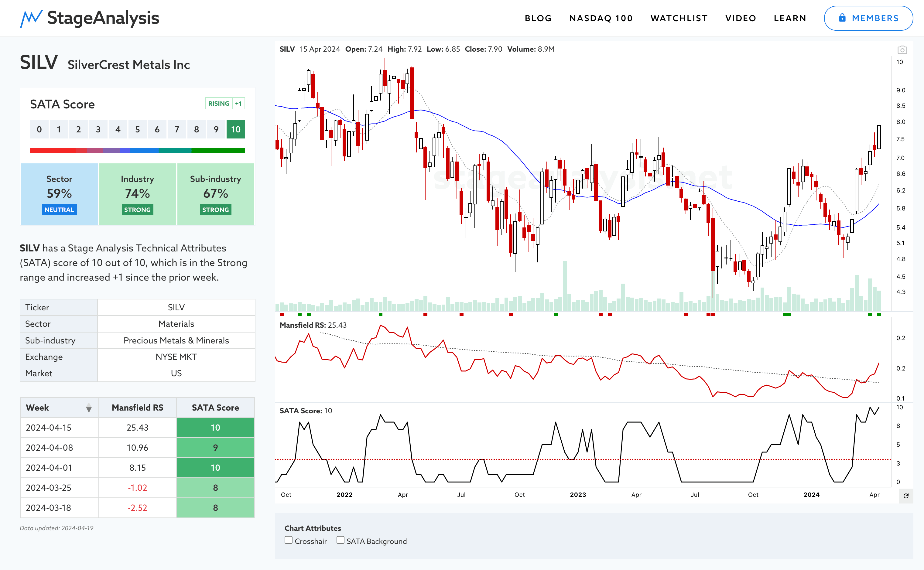Sort the table by Week arrow
924x570 pixels.
point(89,408)
